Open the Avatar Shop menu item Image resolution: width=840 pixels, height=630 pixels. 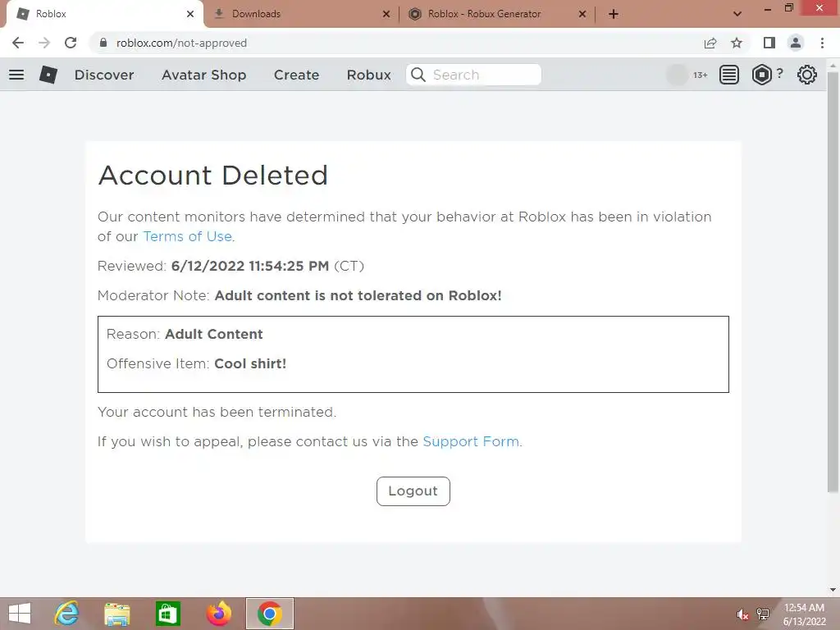coord(204,75)
